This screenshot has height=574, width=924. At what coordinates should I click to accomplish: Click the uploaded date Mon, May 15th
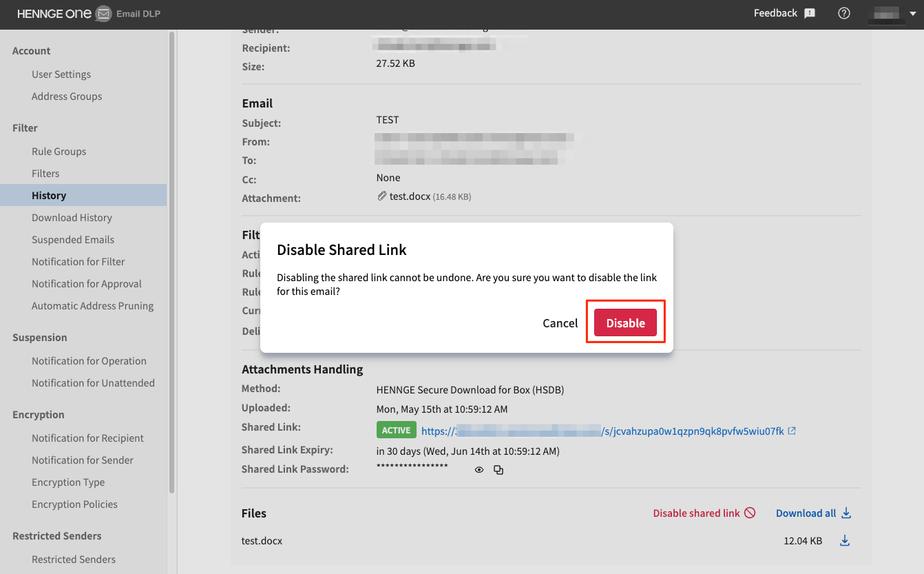(442, 409)
